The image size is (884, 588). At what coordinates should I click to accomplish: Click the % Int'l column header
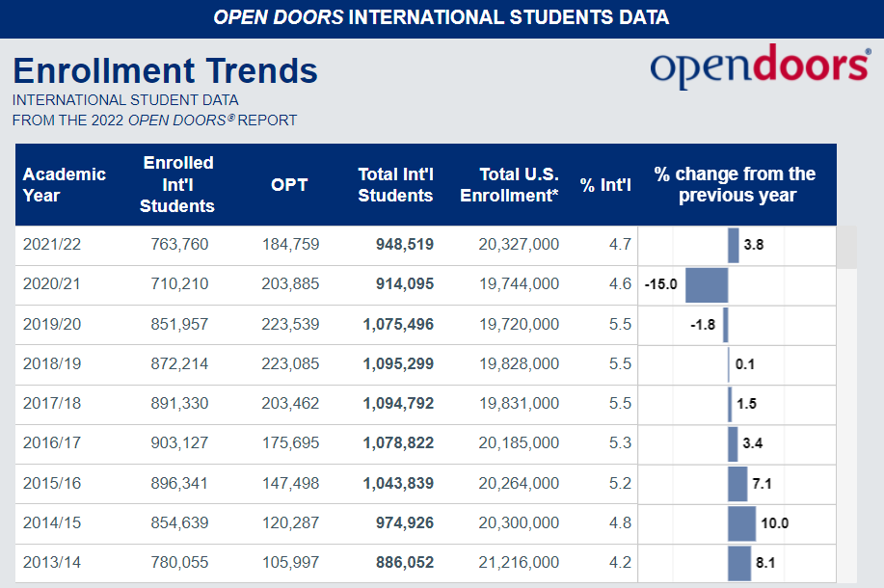pos(605,185)
